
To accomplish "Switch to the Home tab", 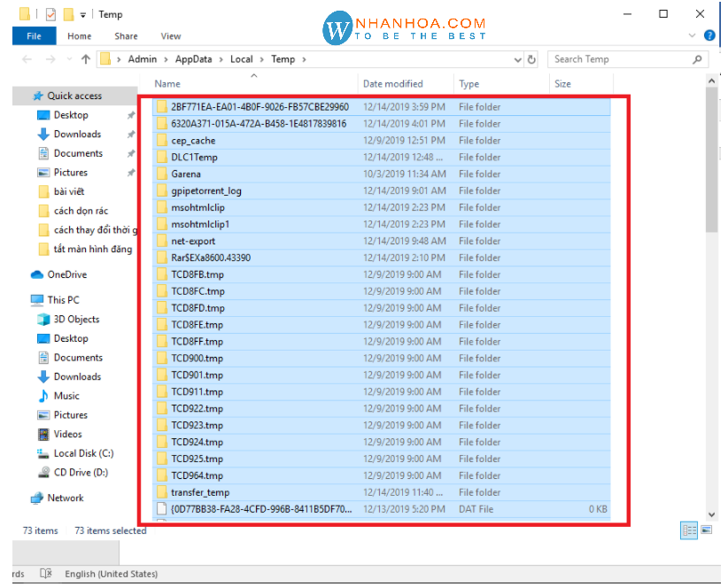I will point(79,36).
